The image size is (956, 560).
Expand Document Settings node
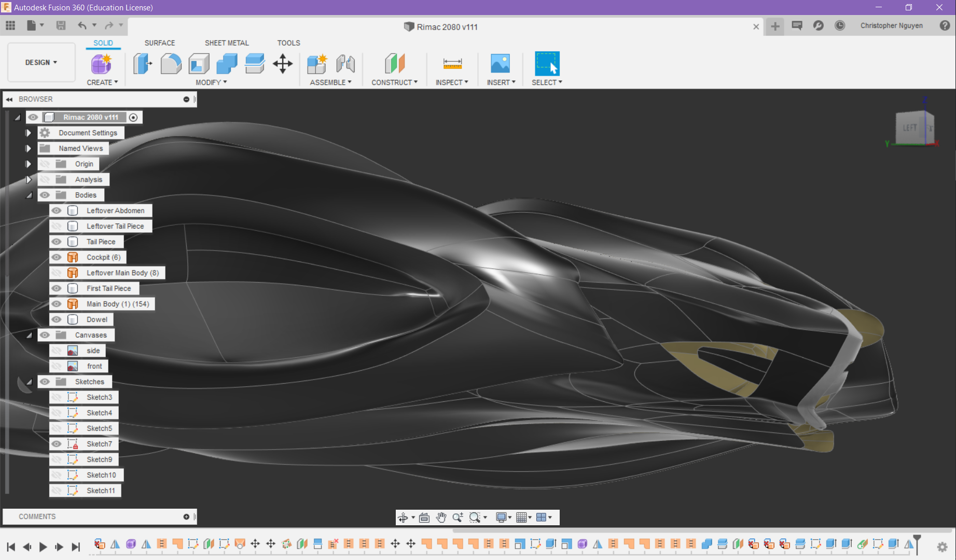(x=28, y=133)
